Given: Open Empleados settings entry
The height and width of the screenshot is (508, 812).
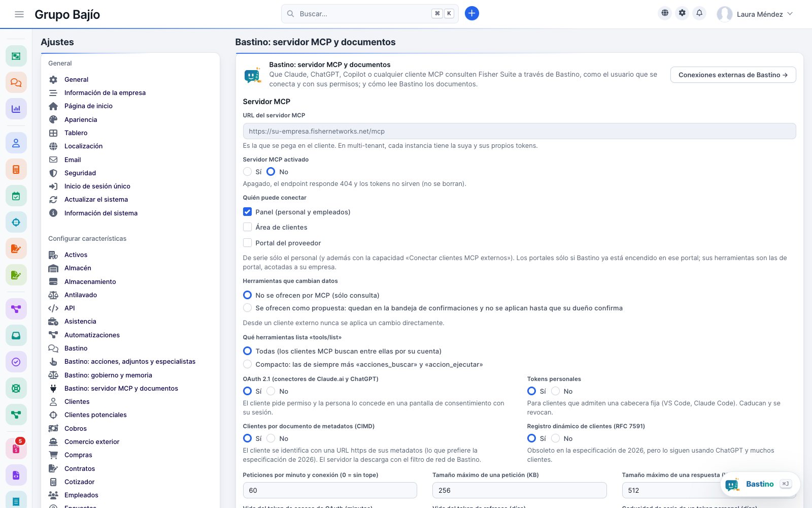Looking at the screenshot, I should click(x=81, y=495).
